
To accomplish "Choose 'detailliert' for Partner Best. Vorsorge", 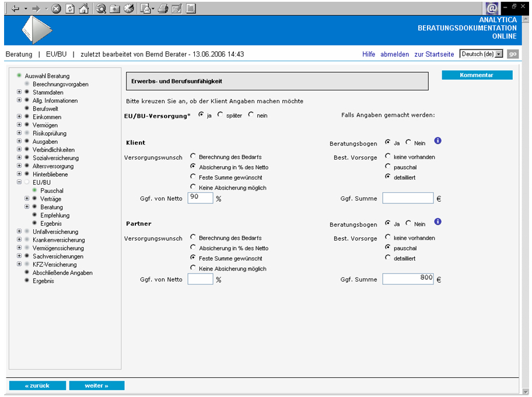I will [x=388, y=258].
